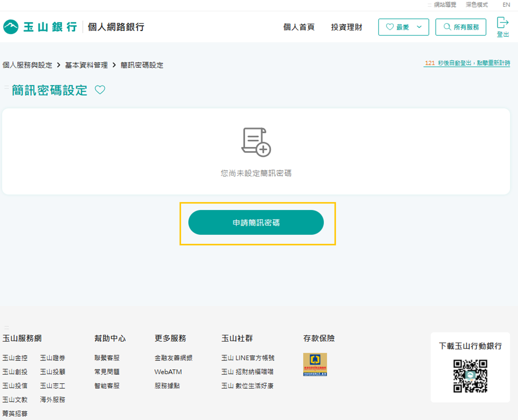Screen dimensions: 518x420
Task: Click the document-plus empty state icon
Action: coord(256,142)
